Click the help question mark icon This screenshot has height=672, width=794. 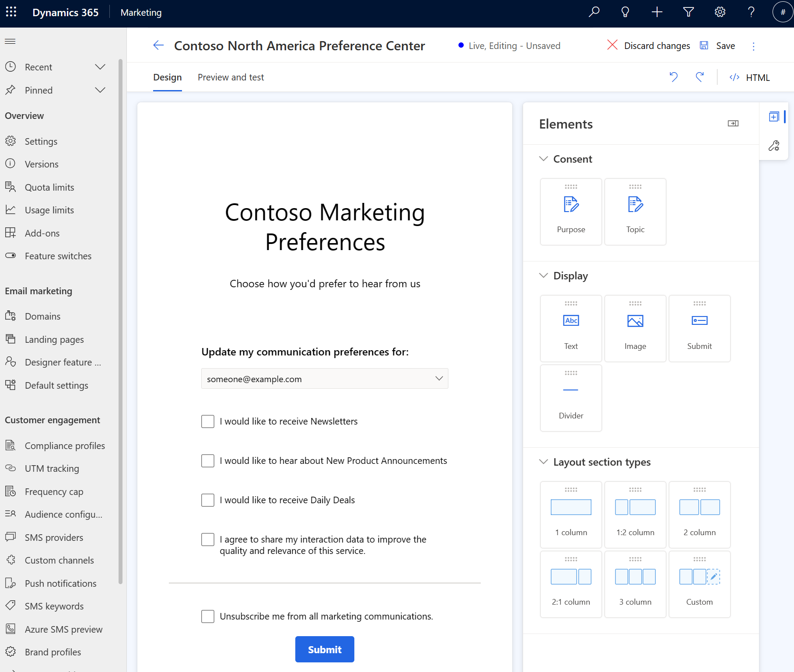pyautogui.click(x=752, y=12)
